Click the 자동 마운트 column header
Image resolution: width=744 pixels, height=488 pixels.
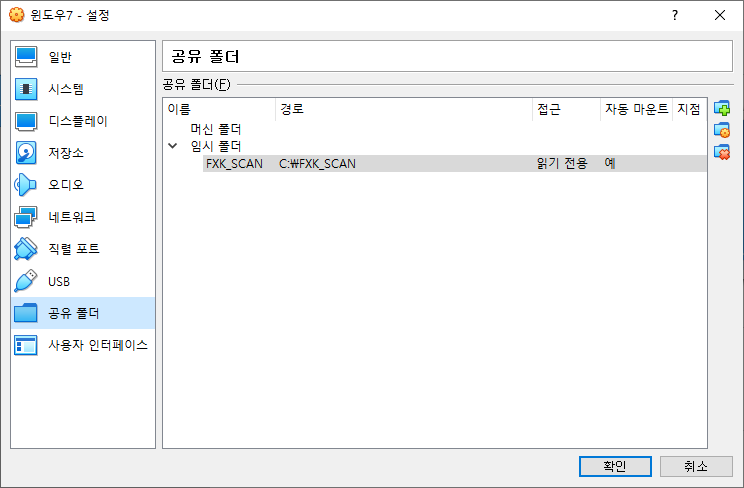click(x=636, y=109)
